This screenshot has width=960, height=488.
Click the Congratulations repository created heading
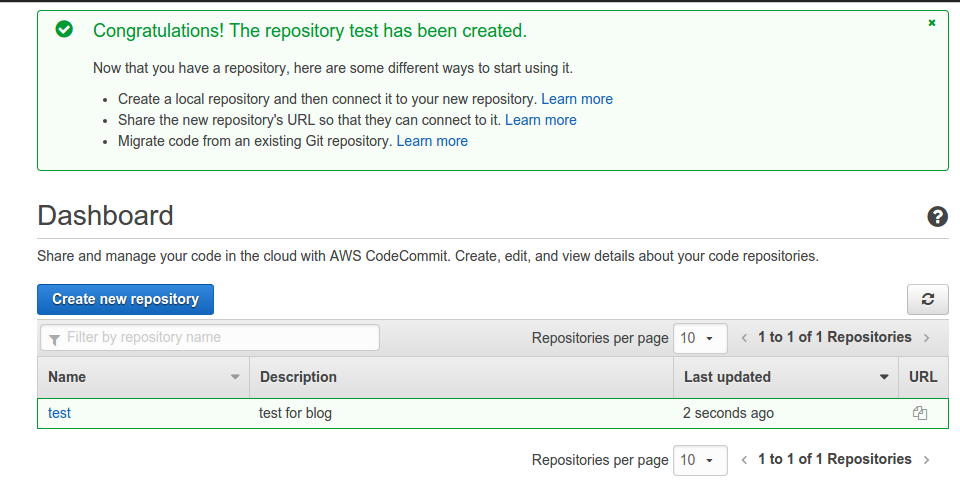point(310,31)
